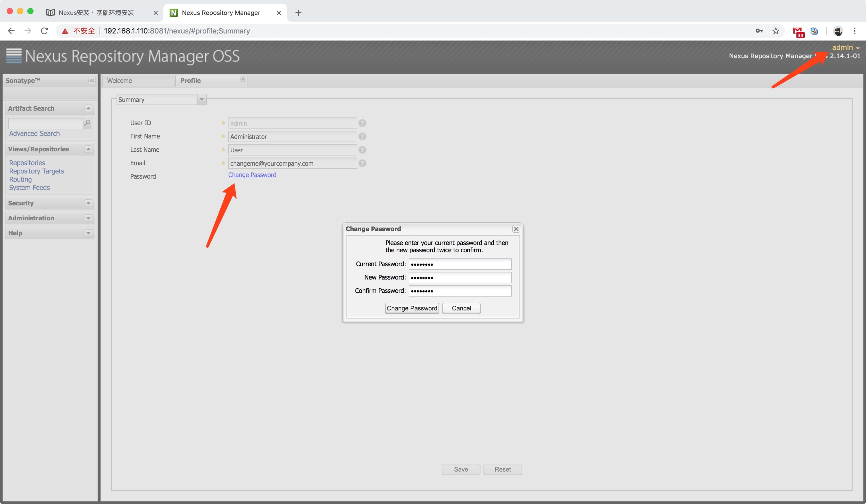The width and height of the screenshot is (866, 504).
Task: Click the help icon beside First Name
Action: tap(362, 137)
